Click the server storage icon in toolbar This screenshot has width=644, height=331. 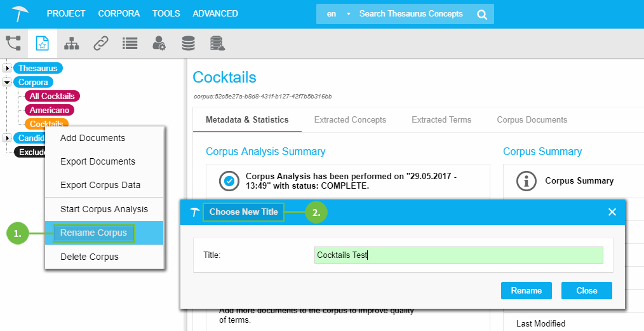click(x=217, y=43)
